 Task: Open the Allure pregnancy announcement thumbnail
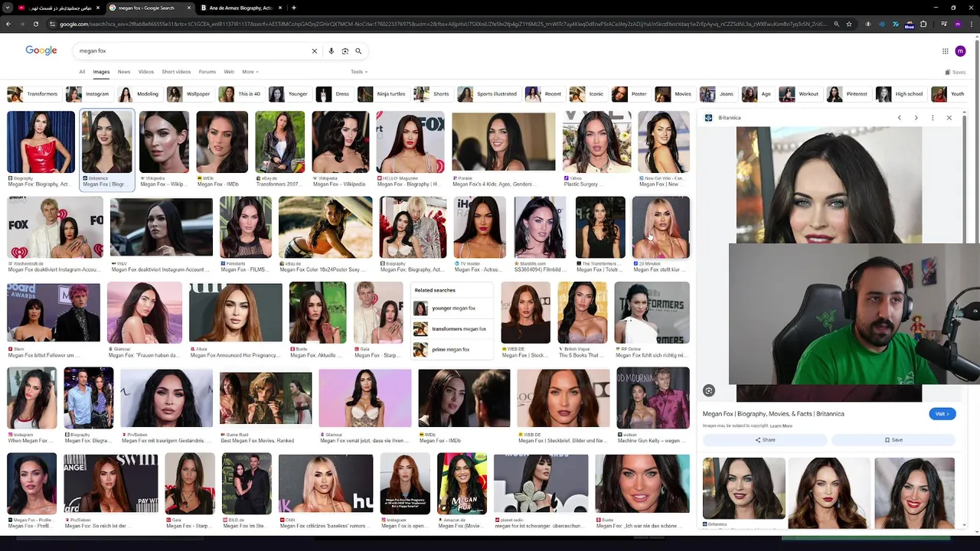pos(235,312)
